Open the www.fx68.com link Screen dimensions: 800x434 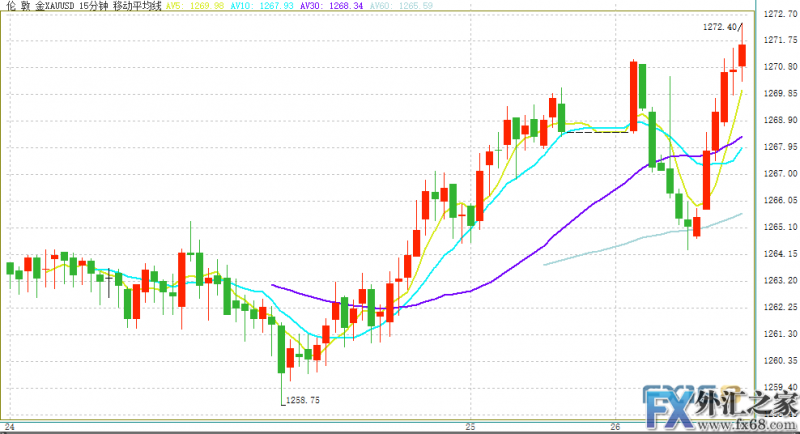click(749, 423)
